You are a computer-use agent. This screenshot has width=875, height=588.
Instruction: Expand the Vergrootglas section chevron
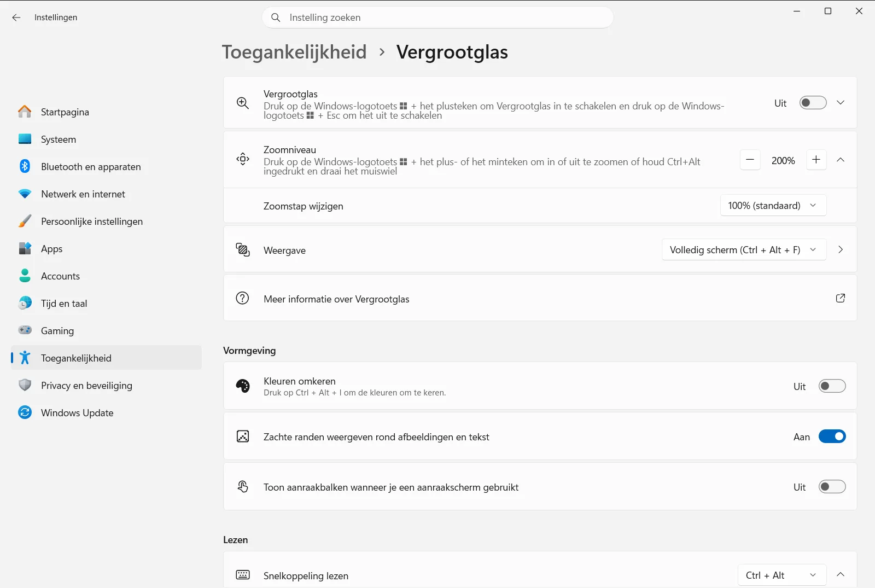pos(841,103)
